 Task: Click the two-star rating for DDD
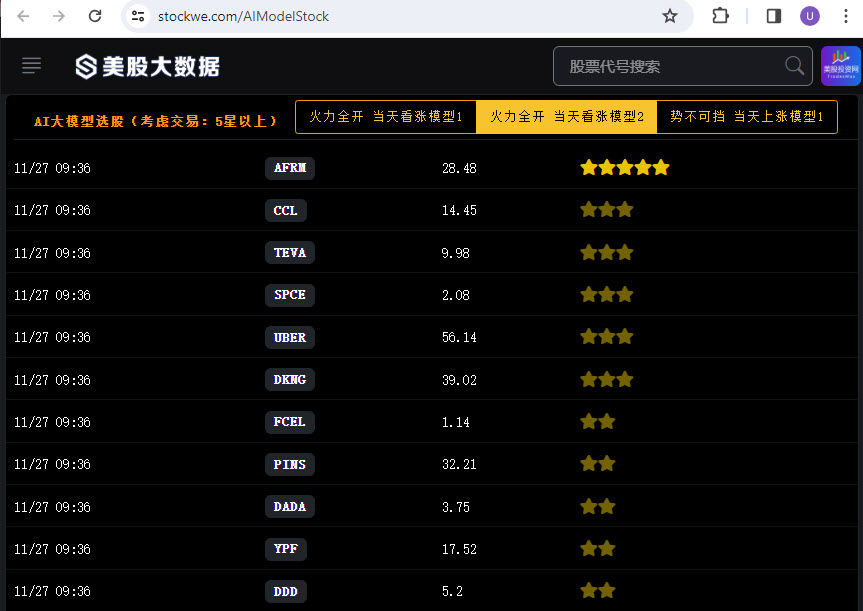click(598, 591)
